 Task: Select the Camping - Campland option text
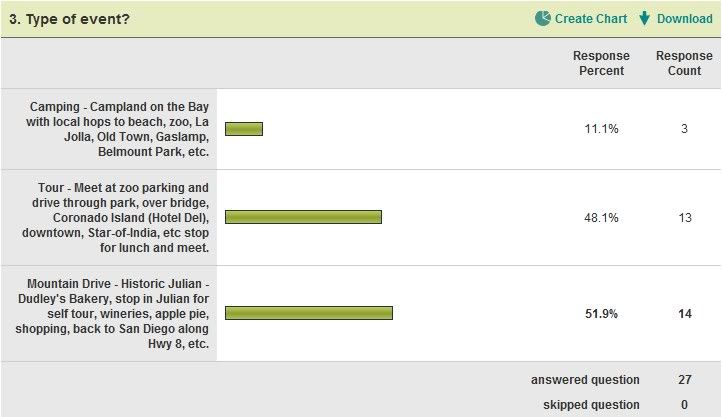pos(117,129)
